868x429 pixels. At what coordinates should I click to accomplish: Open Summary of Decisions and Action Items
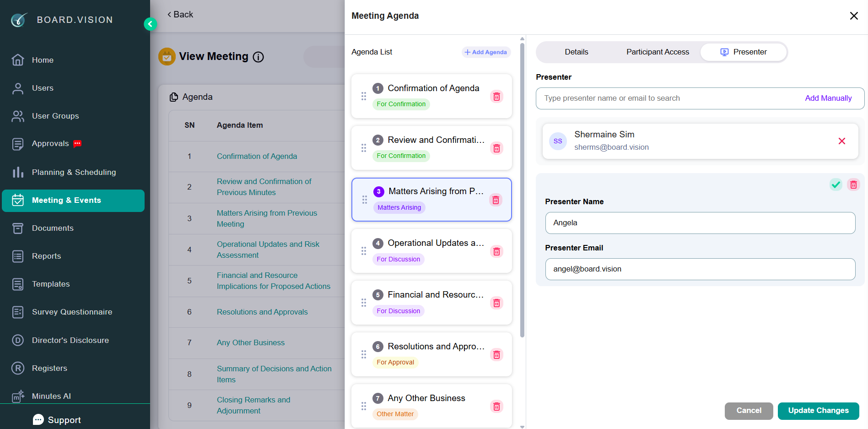(x=274, y=375)
